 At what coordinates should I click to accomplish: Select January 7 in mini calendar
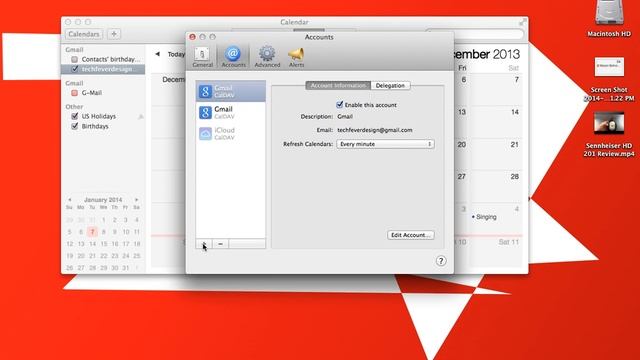(92, 232)
